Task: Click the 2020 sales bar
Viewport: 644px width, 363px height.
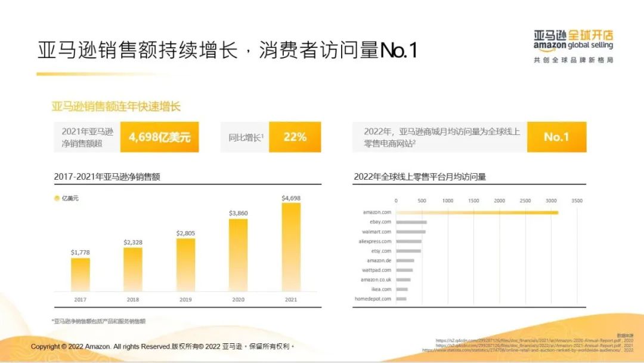Action: 238,256
